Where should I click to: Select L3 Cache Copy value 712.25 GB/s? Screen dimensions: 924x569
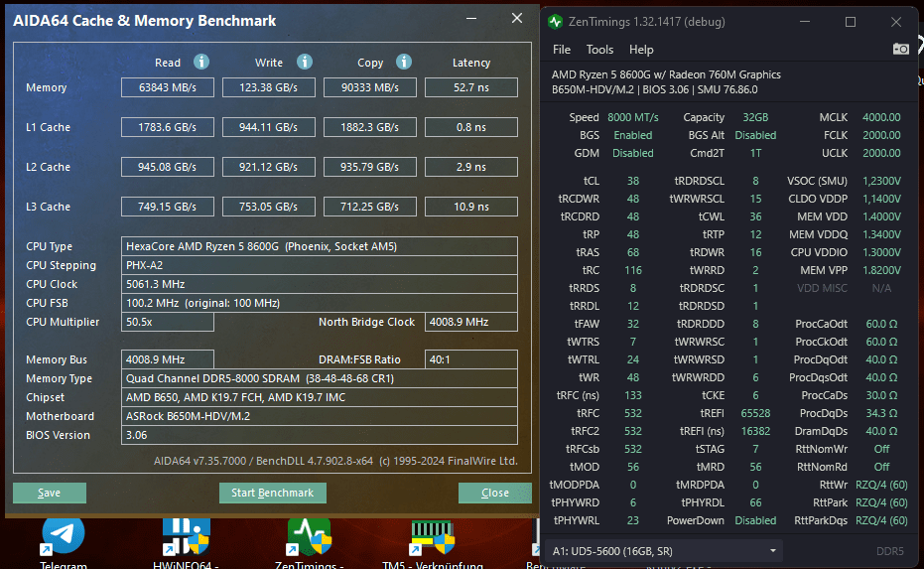[x=370, y=207]
